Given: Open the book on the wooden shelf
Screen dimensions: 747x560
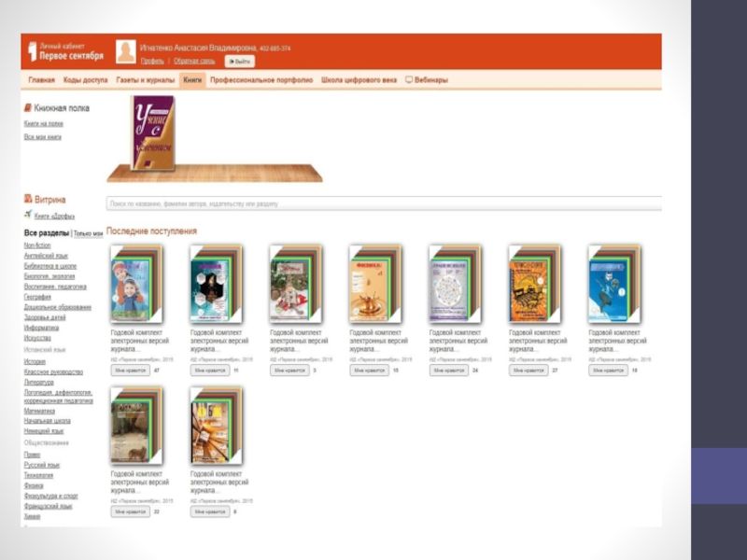Looking at the screenshot, I should [153, 133].
